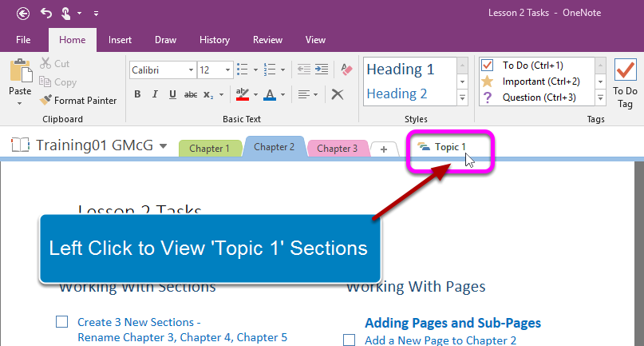Switch to Chapter 3 section tab
This screenshot has width=644, height=346.
338,149
